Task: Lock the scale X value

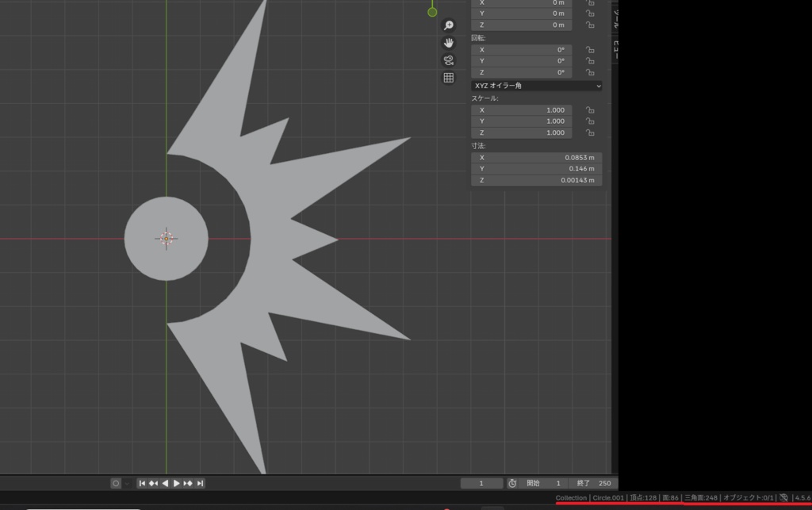Action: (x=590, y=109)
